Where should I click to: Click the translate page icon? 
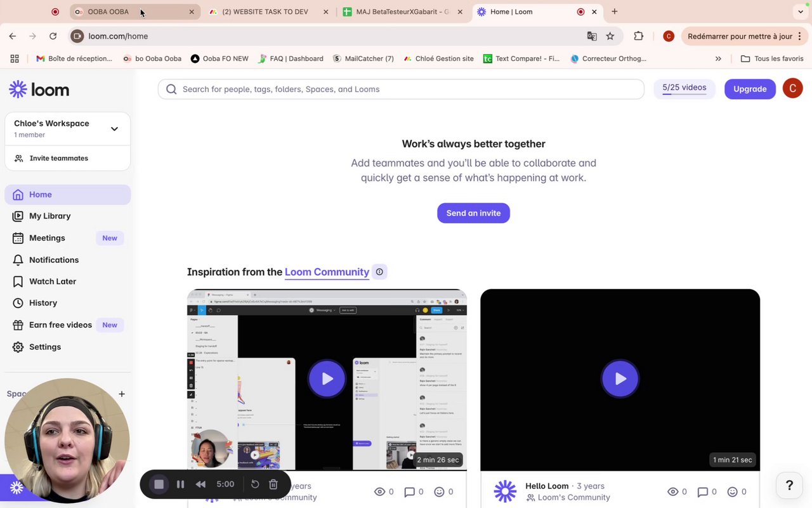click(591, 36)
